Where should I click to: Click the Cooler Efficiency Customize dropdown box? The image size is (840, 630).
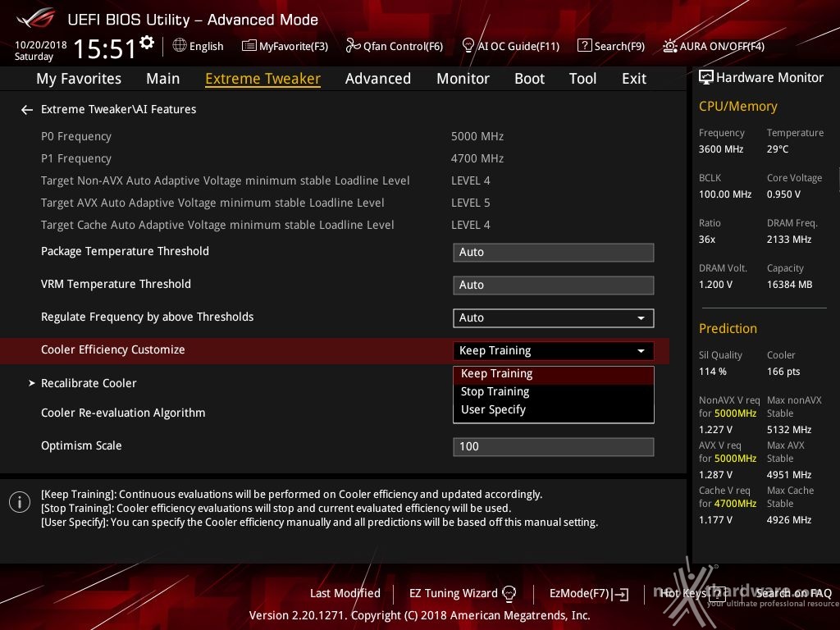(x=554, y=350)
